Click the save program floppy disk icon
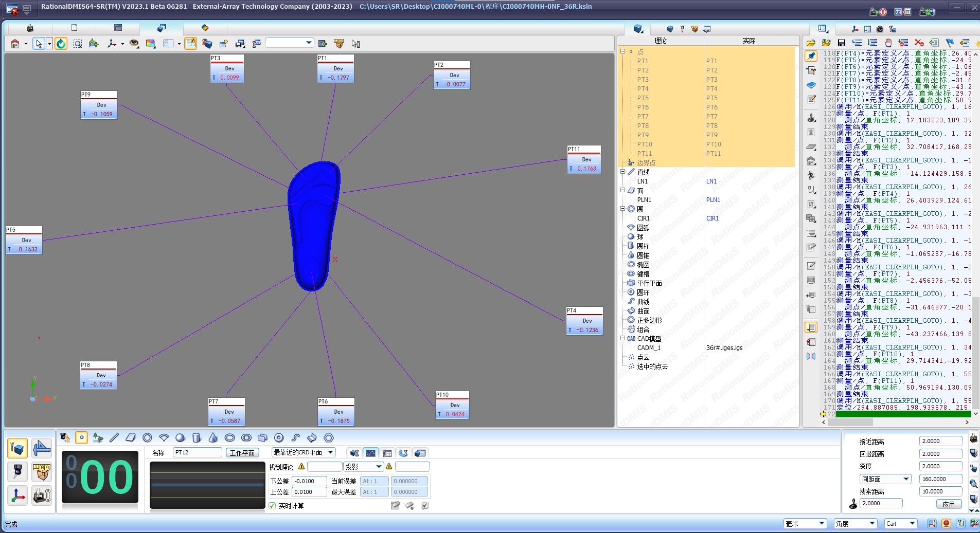Screen dimensions: 980x533 click(x=842, y=43)
